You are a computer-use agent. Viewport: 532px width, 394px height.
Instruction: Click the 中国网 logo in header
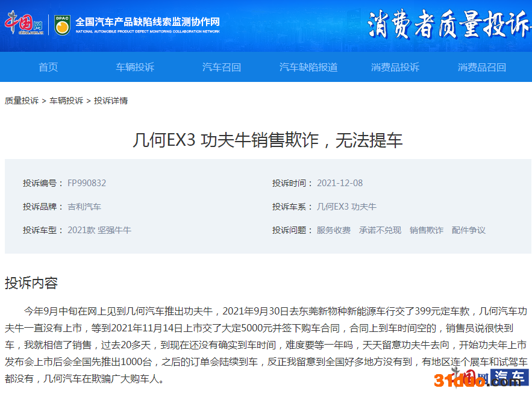[24, 24]
